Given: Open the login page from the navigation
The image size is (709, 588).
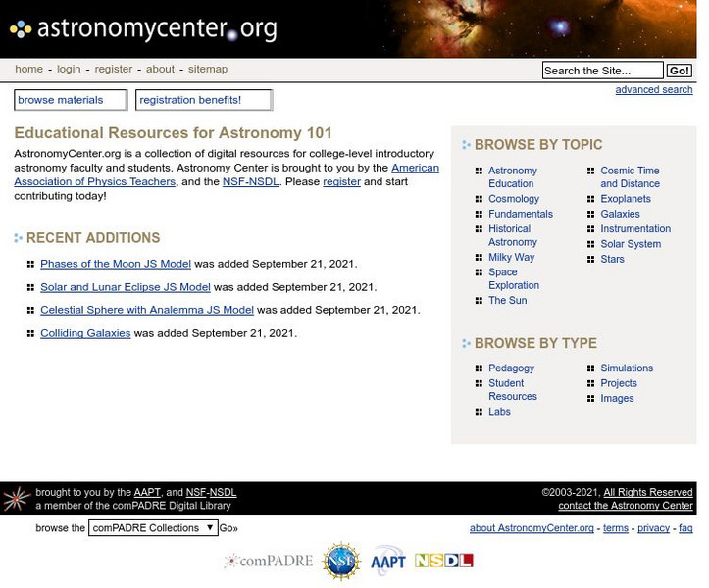Looking at the screenshot, I should (69, 69).
